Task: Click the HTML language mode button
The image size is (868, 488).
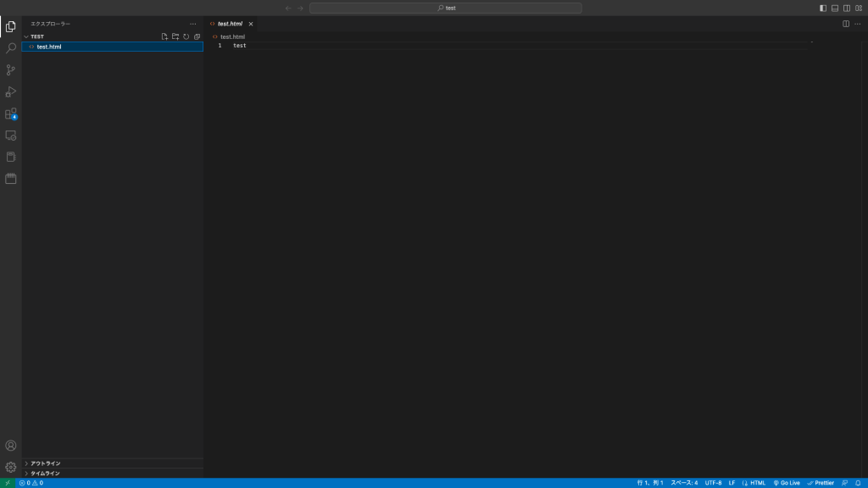Action: [x=754, y=483]
